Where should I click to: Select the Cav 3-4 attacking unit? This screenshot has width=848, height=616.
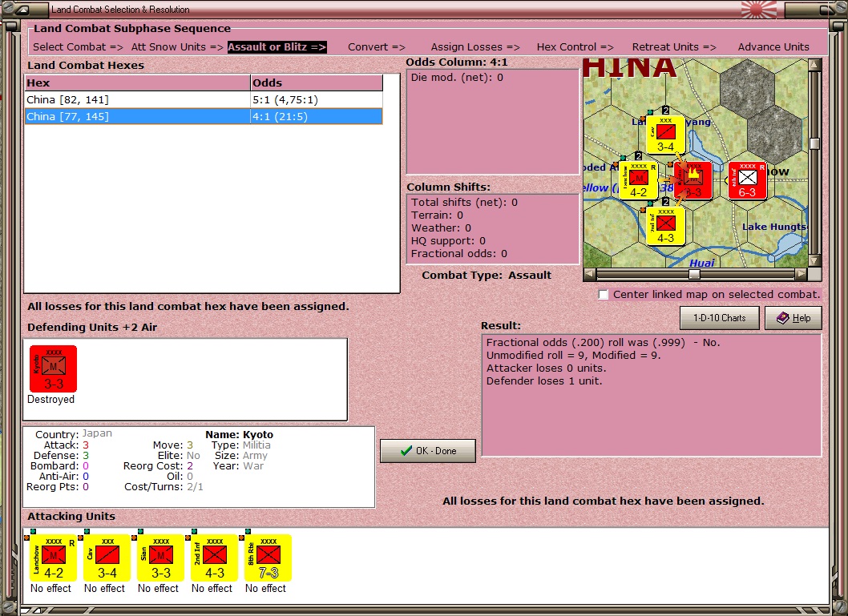pyautogui.click(x=107, y=557)
